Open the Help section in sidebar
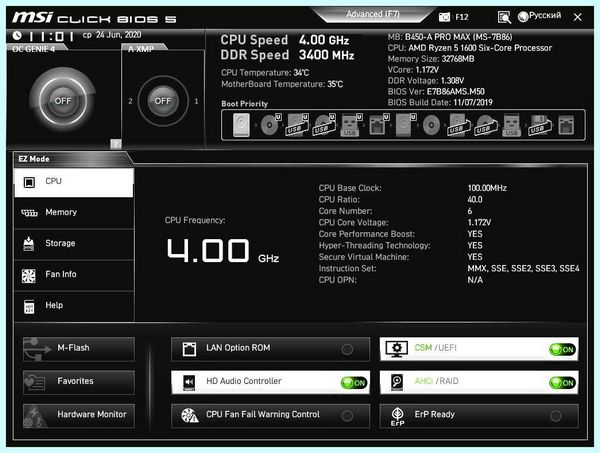The height and width of the screenshot is (453, 600). 73,306
